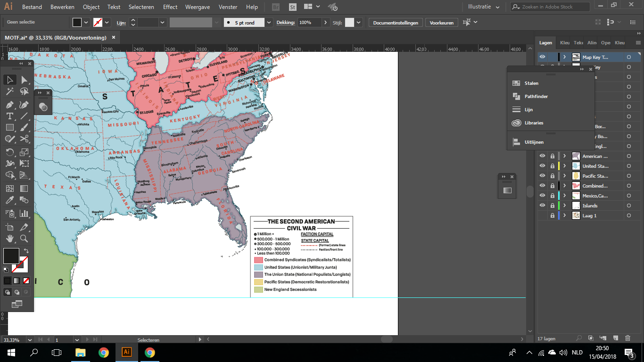Image resolution: width=644 pixels, height=362 pixels.
Task: Select the Line Segment tool
Action: pyautogui.click(x=25, y=116)
